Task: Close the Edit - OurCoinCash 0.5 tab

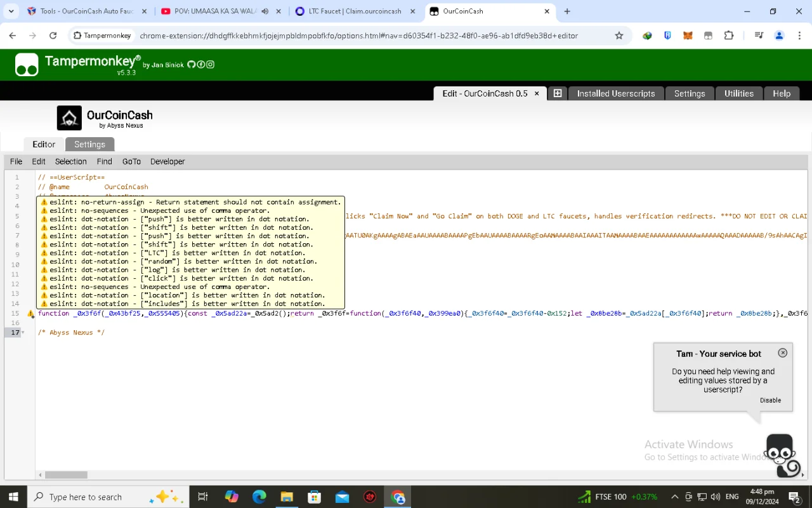Action: [x=537, y=93]
